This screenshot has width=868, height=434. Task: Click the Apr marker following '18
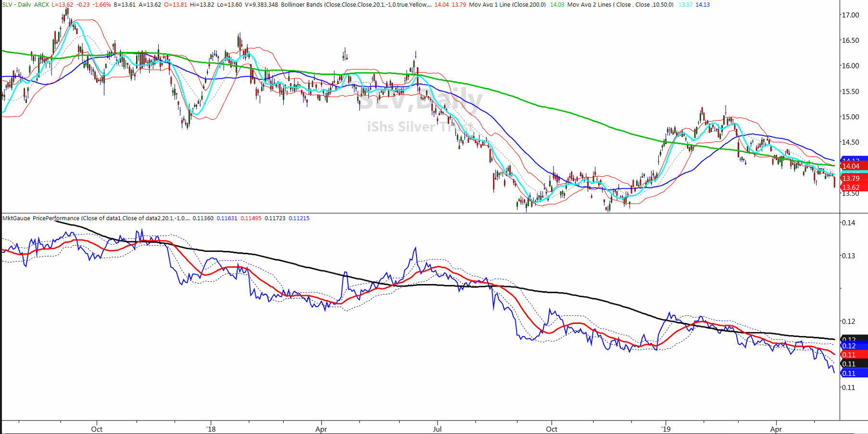(321, 429)
